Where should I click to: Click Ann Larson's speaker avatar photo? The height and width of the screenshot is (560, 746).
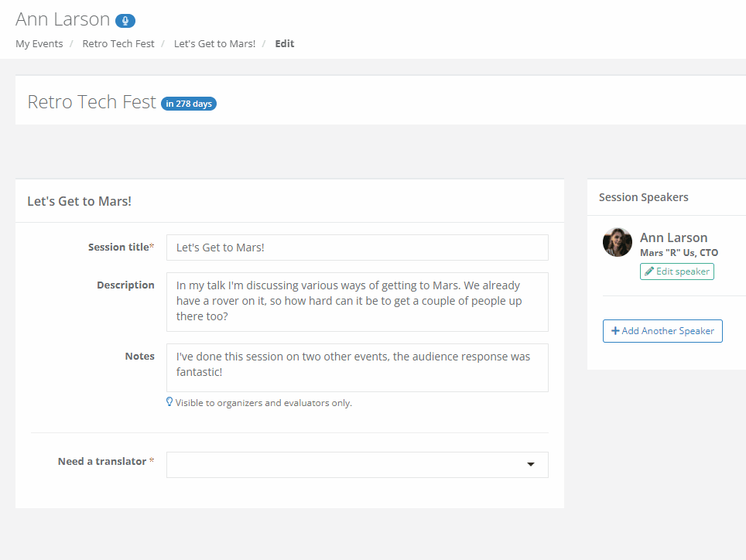(x=617, y=243)
